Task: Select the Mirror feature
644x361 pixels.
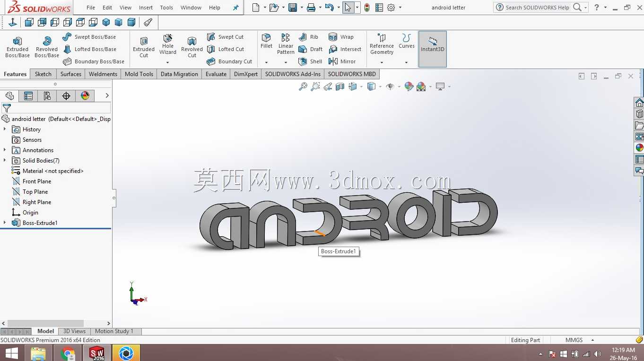Action: click(342, 61)
